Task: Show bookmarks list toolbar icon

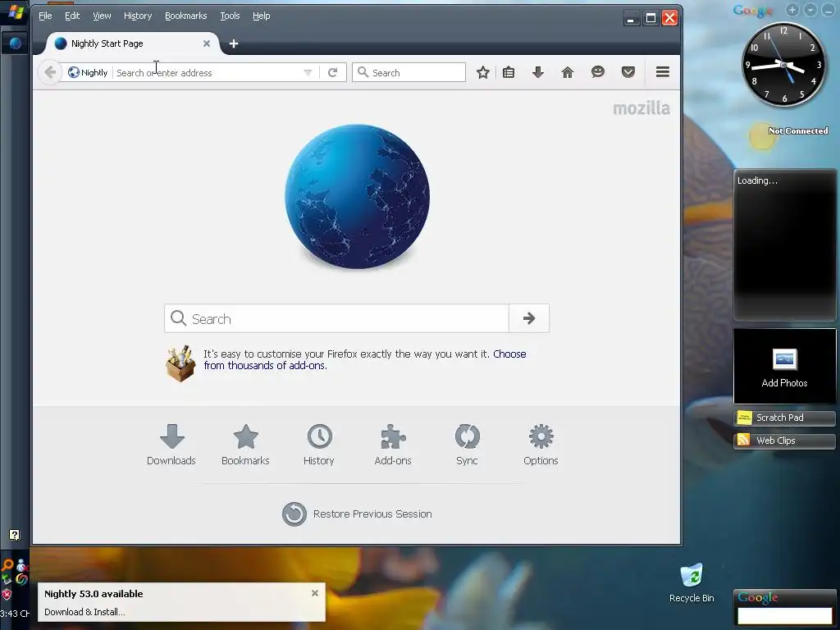Action: (x=509, y=72)
